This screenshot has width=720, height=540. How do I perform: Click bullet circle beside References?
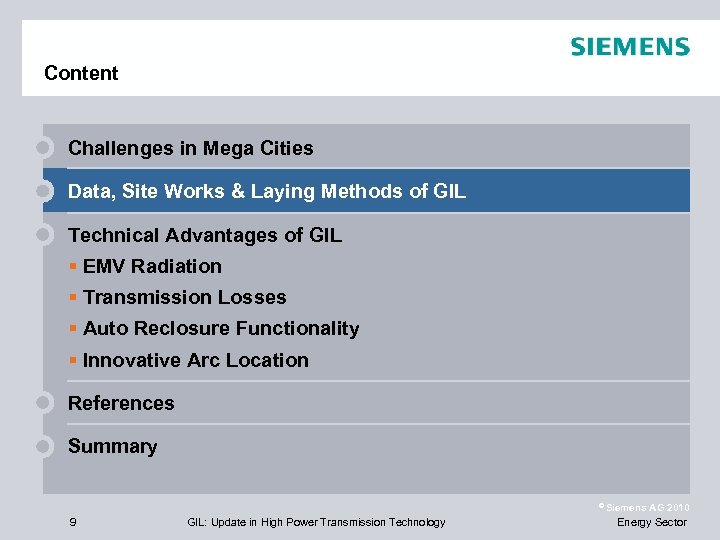click(x=44, y=403)
